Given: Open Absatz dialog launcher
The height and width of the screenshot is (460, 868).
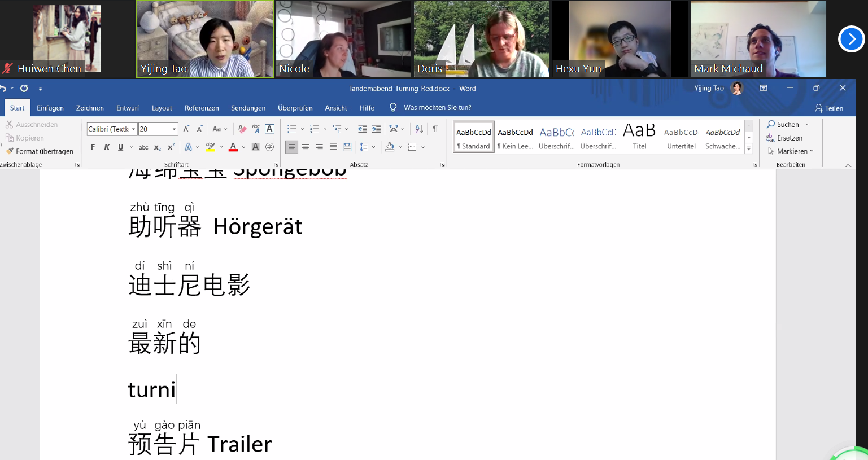Looking at the screenshot, I should point(442,165).
